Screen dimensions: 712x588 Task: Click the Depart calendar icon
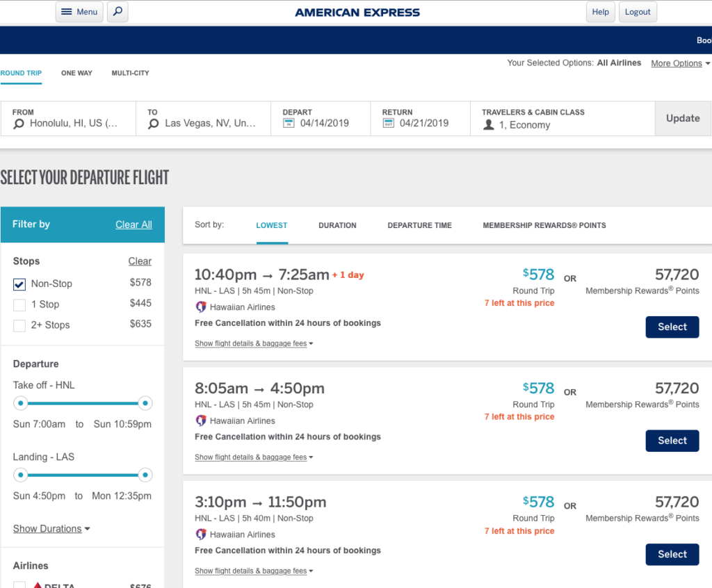point(289,123)
